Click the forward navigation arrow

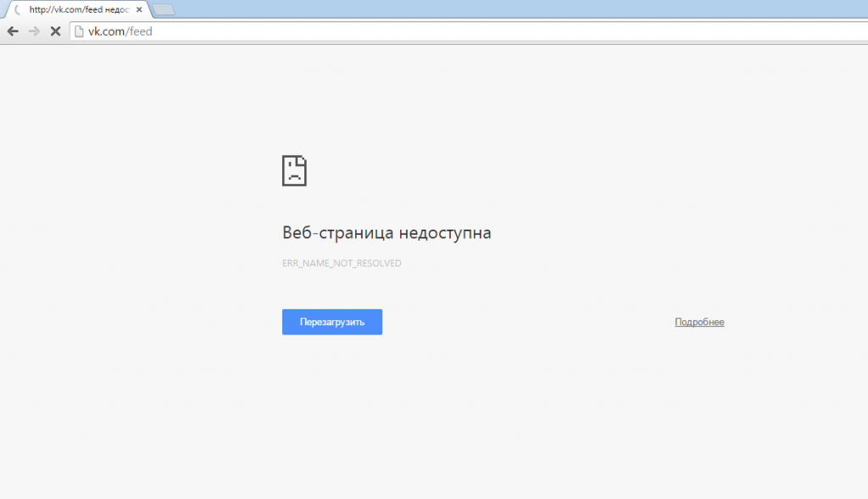pos(34,31)
